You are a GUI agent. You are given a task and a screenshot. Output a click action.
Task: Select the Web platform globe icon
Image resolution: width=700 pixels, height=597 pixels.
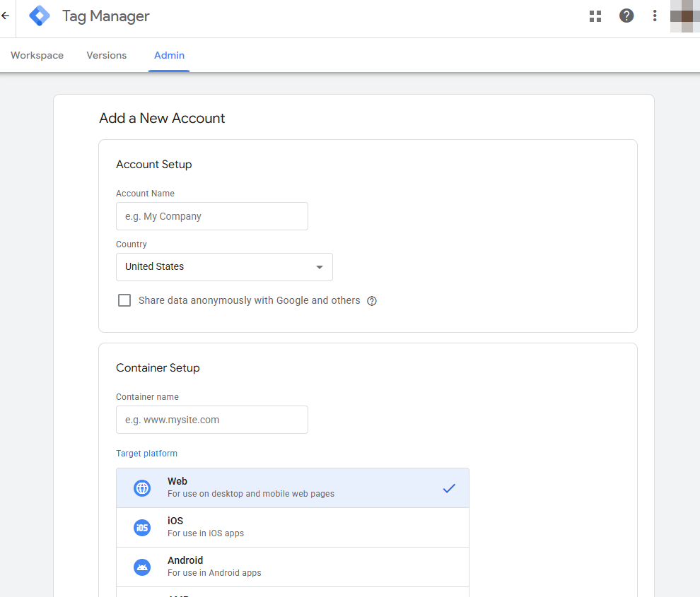pos(142,487)
